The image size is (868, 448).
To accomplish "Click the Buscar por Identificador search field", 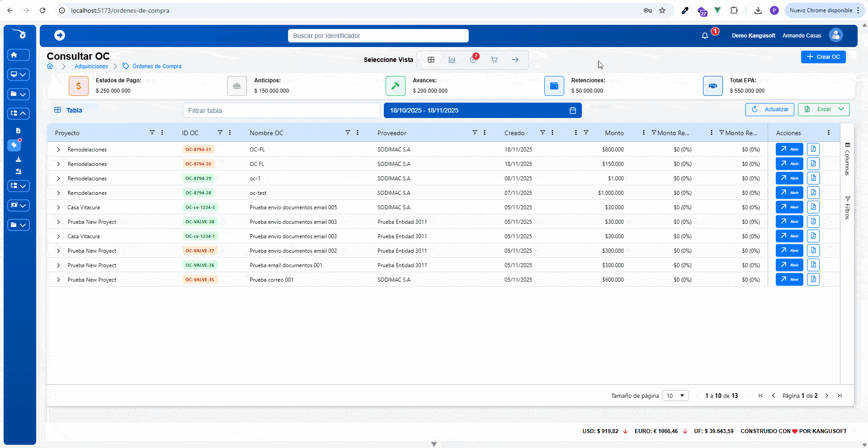I will (378, 36).
